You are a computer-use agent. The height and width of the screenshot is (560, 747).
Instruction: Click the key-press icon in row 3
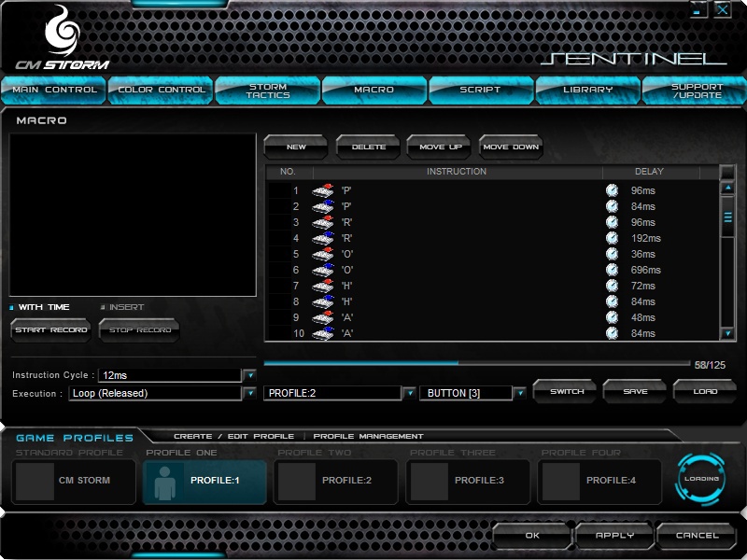click(x=322, y=222)
